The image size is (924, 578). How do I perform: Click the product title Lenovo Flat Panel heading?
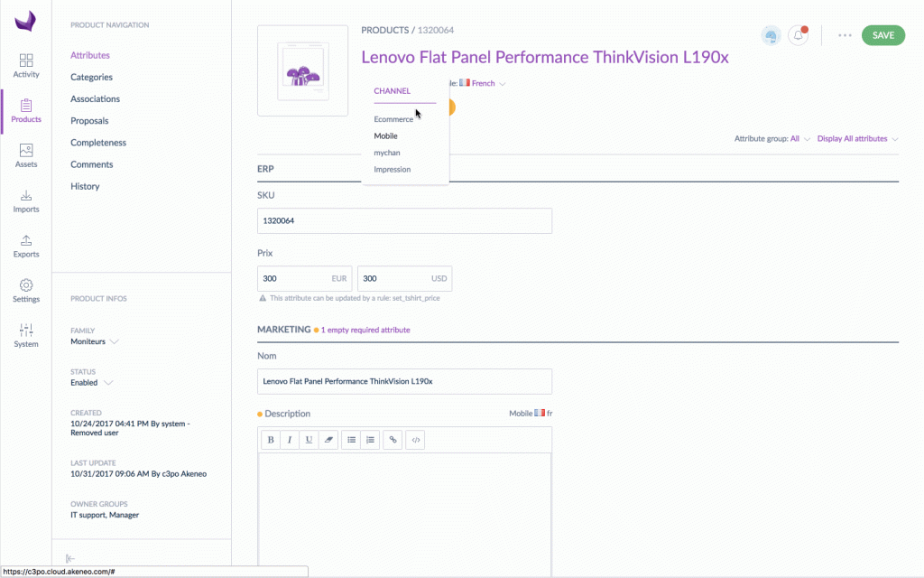coord(545,57)
